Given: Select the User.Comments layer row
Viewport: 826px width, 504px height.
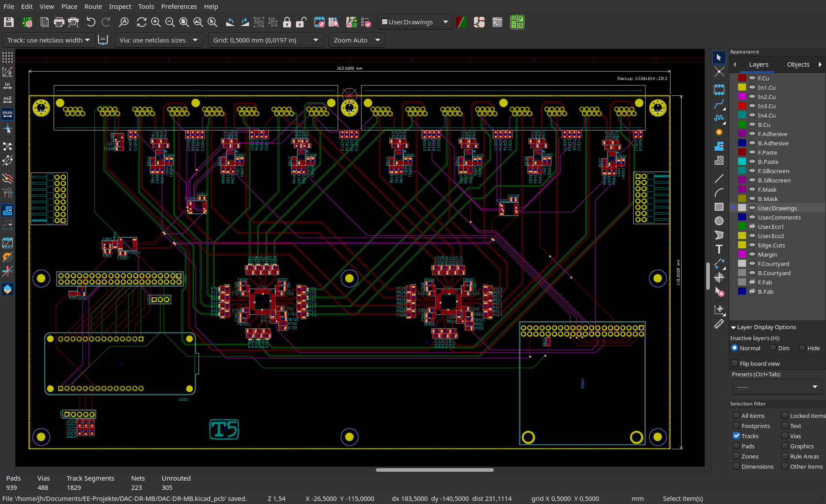Looking at the screenshot, I should click(x=777, y=217).
